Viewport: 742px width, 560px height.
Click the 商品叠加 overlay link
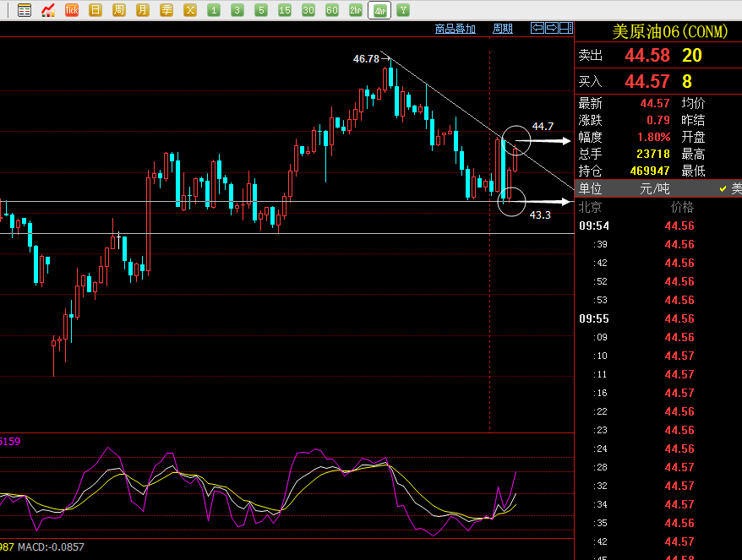(x=456, y=29)
